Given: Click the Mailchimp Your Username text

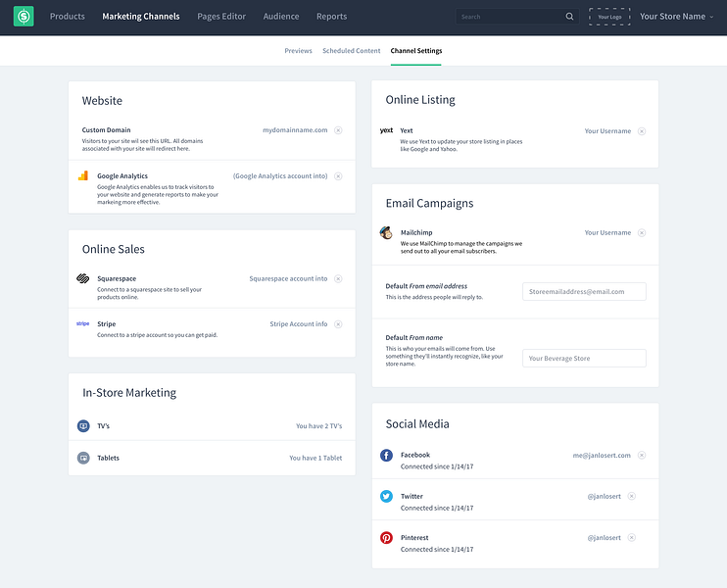Looking at the screenshot, I should 607,233.
